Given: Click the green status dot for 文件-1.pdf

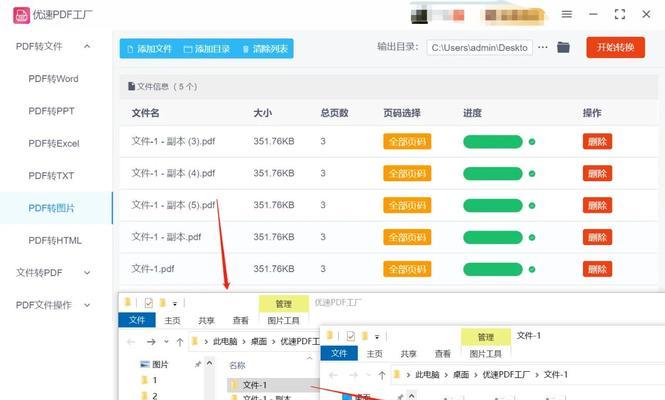Looking at the screenshot, I should coord(532,269).
